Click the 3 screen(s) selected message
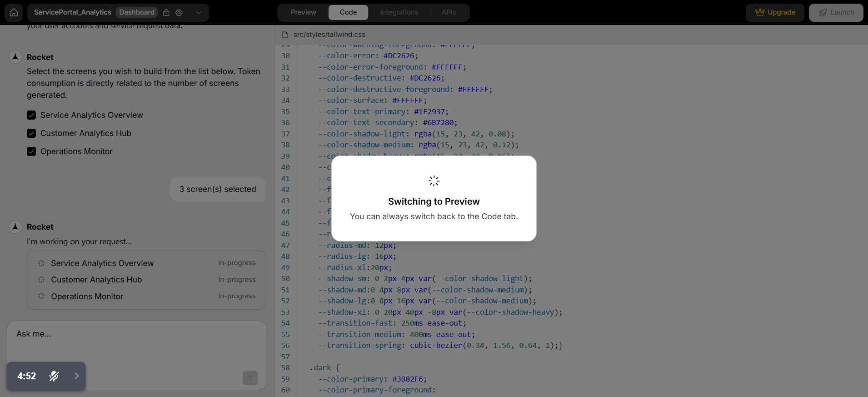This screenshot has height=397, width=868. (218, 189)
